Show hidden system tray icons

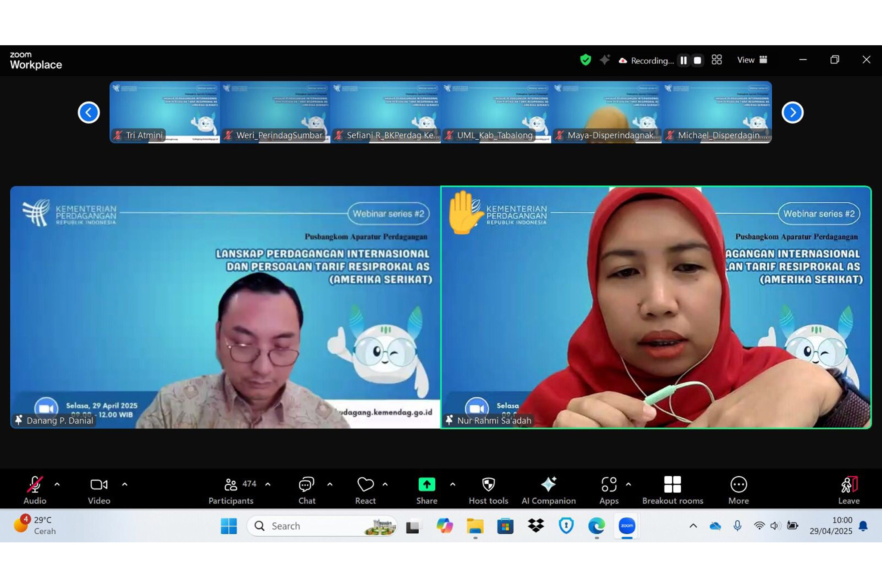tap(693, 526)
